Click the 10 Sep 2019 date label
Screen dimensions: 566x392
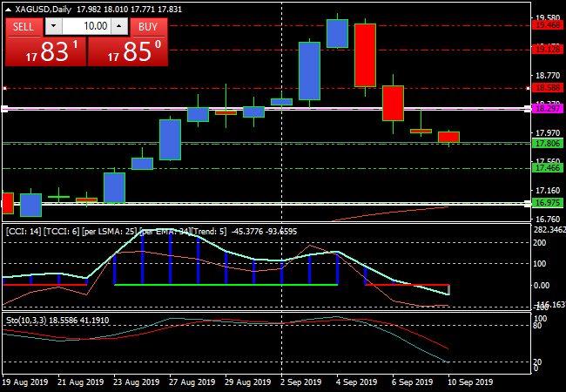pyautogui.click(x=471, y=382)
